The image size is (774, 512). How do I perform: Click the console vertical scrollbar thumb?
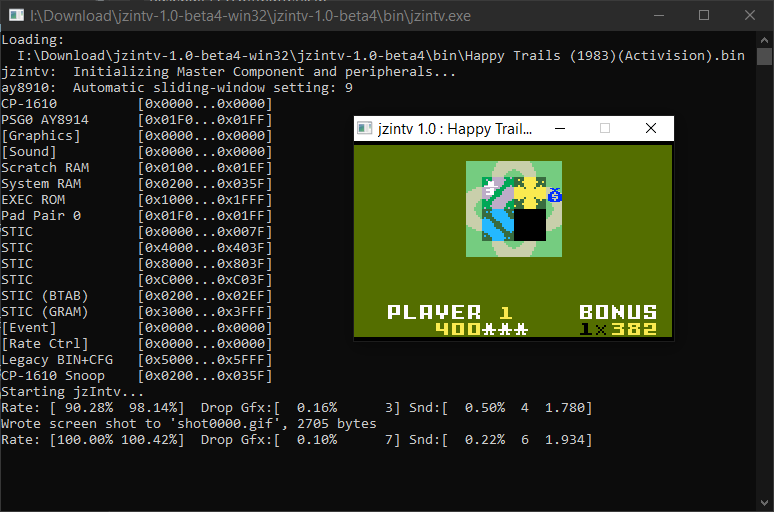pyautogui.click(x=764, y=56)
